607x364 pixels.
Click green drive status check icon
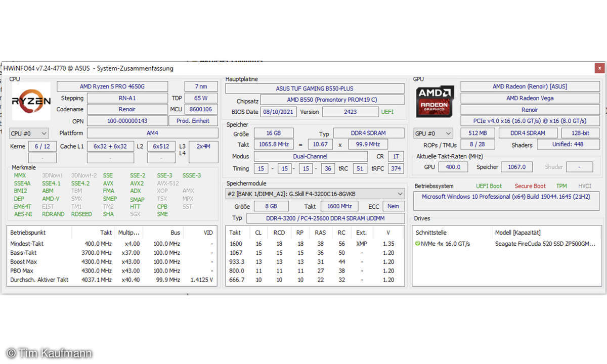tap(417, 244)
